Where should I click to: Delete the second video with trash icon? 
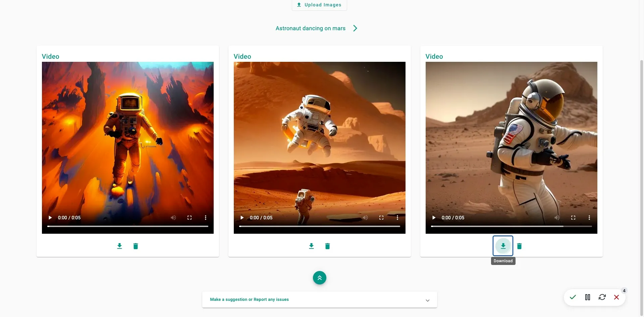tap(327, 246)
